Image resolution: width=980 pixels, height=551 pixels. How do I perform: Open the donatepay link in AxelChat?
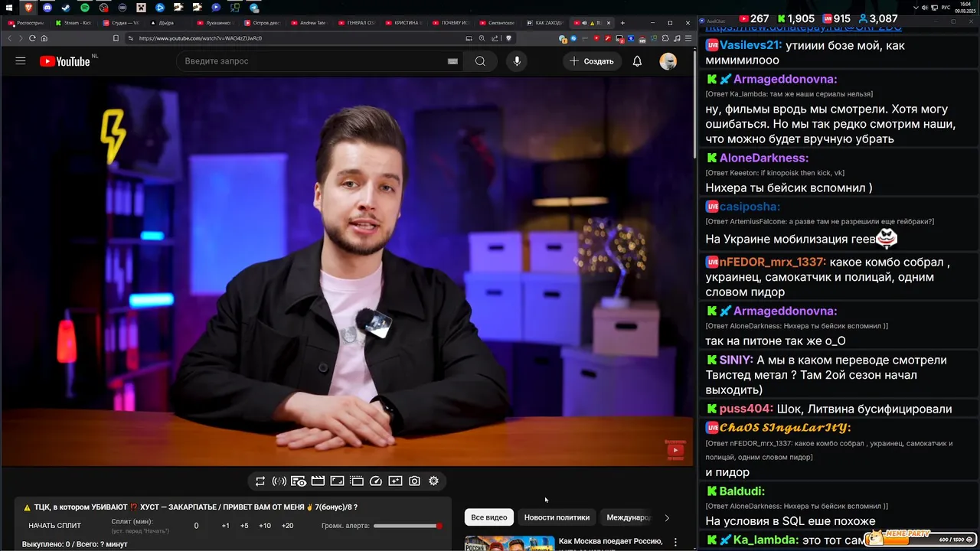803,28
